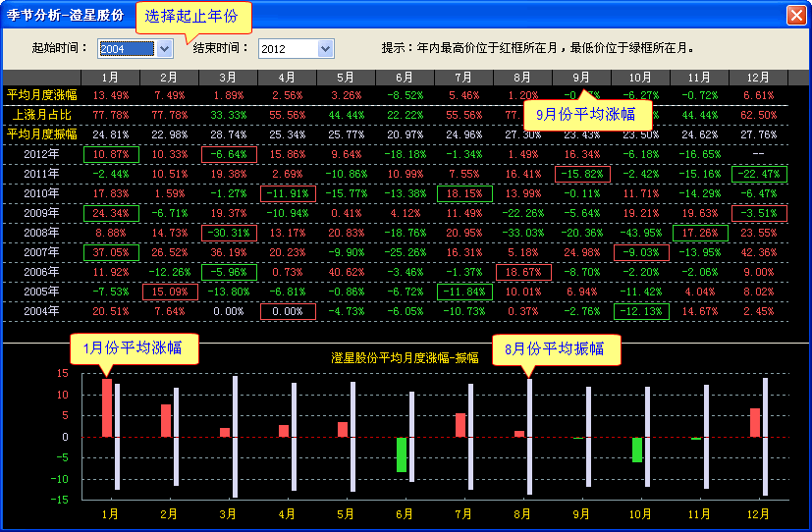Select the 2004年 row label

tap(41, 311)
